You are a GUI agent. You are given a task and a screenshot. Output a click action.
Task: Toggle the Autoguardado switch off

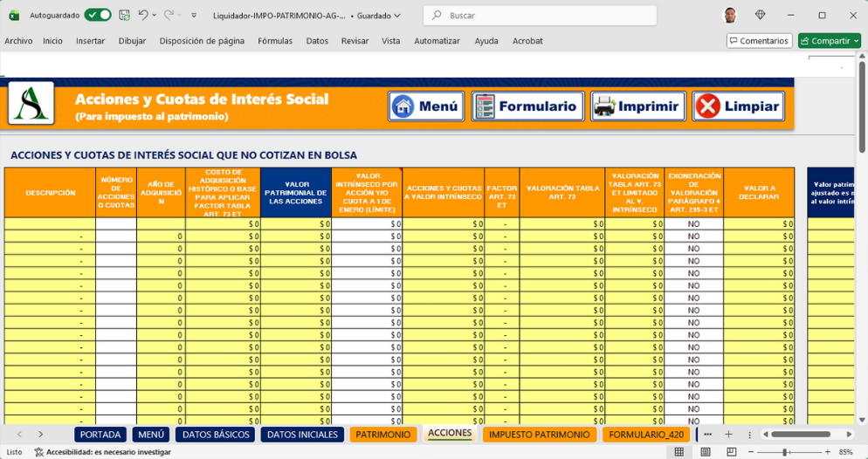[x=98, y=16]
